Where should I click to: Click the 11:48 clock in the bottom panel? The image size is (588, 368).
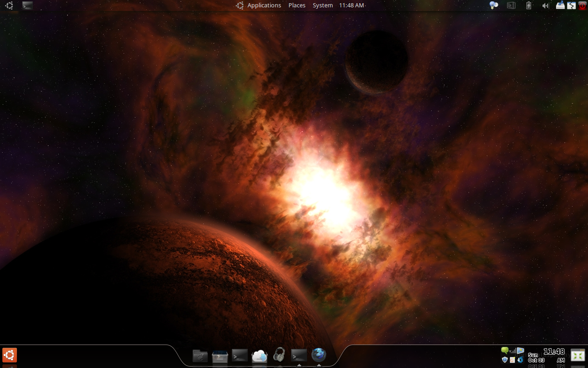click(x=554, y=352)
